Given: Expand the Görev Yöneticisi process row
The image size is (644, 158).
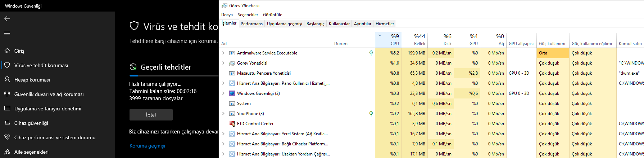Looking at the screenshot, I should 223,63.
